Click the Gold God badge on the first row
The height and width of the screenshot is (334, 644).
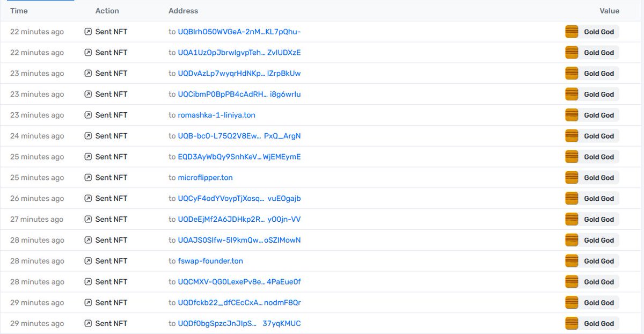coord(598,32)
